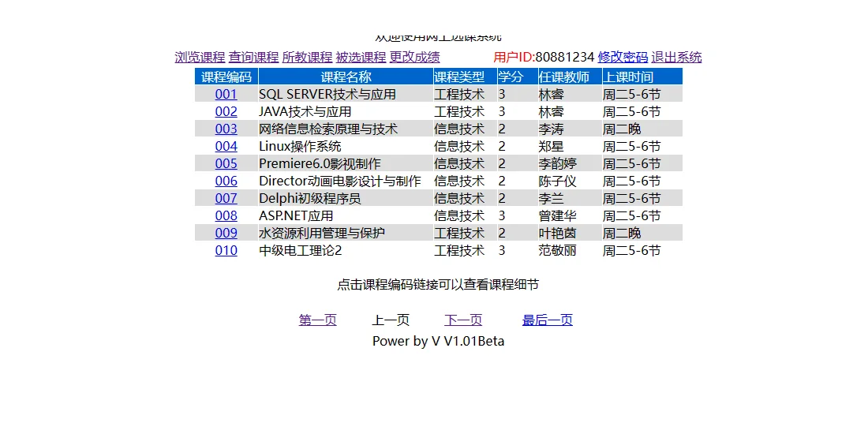Click teacher name 叶艳茵
868x434 pixels.
pos(557,233)
